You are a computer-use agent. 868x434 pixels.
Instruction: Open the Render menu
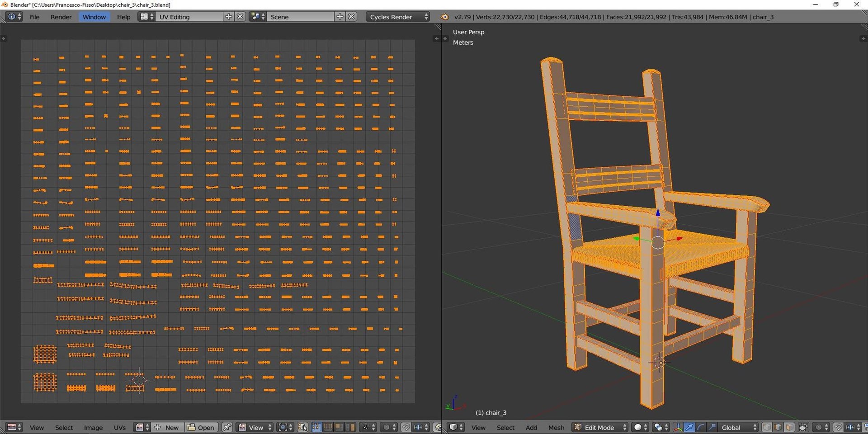pyautogui.click(x=61, y=17)
